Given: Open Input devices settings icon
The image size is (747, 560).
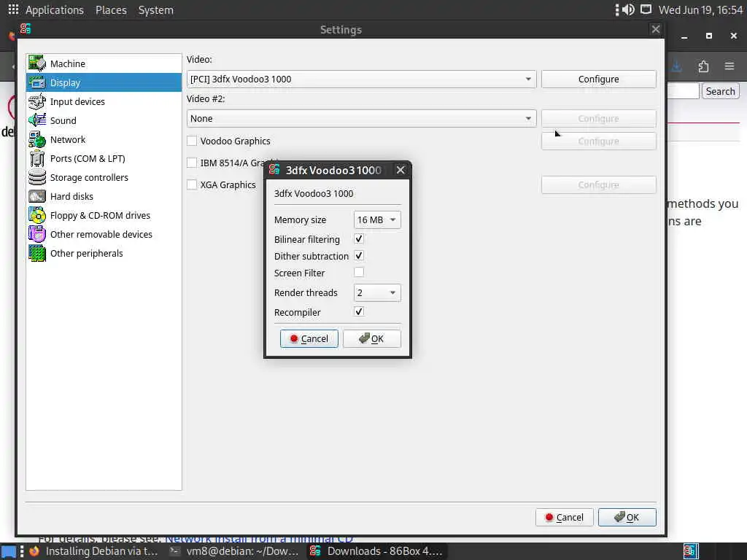Looking at the screenshot, I should (x=36, y=101).
